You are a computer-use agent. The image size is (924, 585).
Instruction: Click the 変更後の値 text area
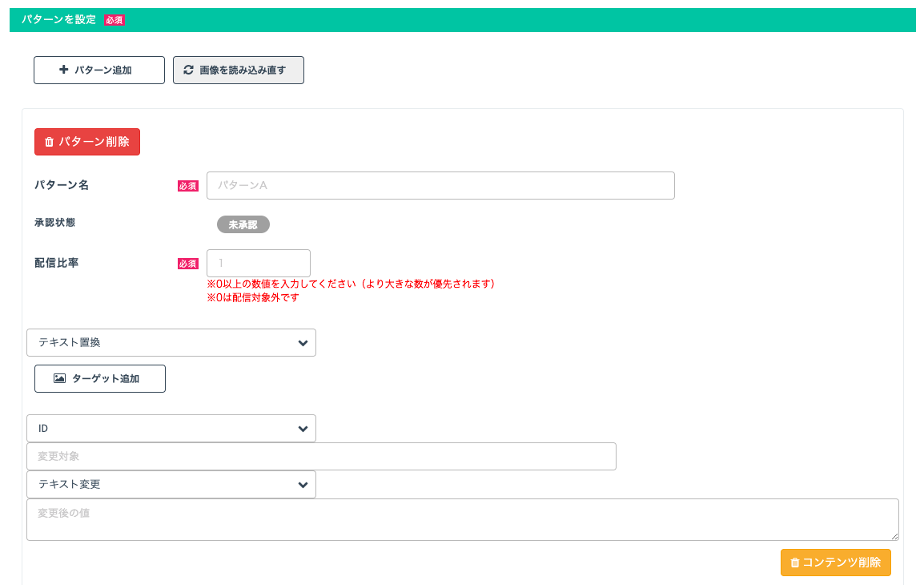click(x=462, y=519)
